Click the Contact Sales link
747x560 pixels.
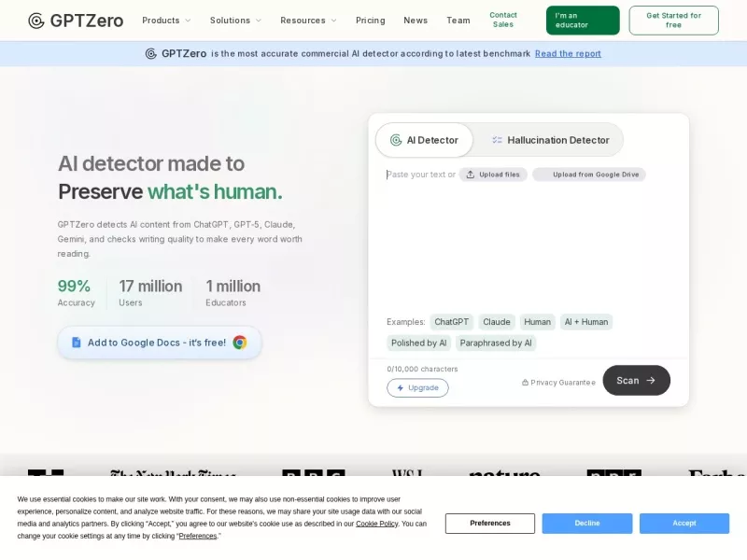(503, 20)
